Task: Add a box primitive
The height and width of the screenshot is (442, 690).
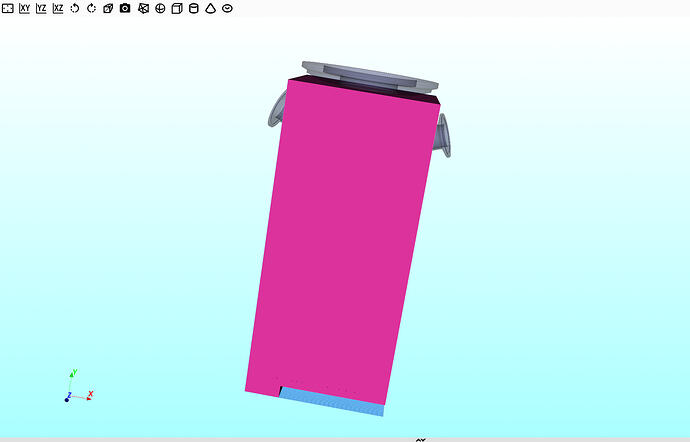Action: click(177, 8)
